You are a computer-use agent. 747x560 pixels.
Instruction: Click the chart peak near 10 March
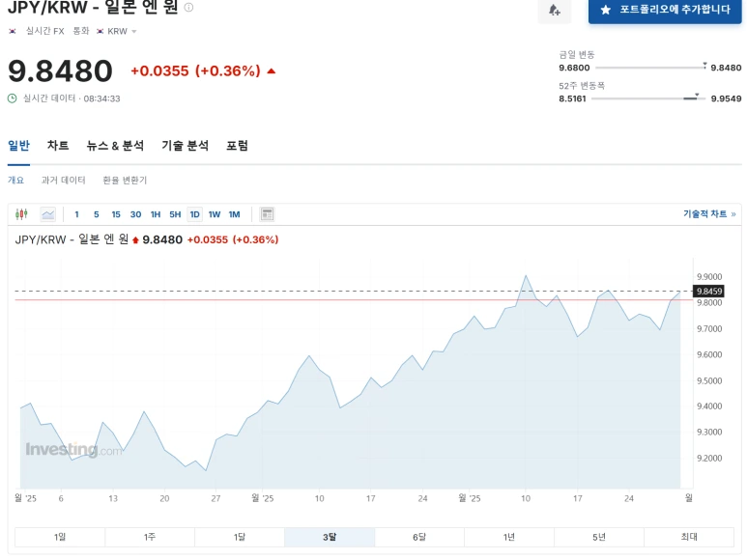click(526, 275)
